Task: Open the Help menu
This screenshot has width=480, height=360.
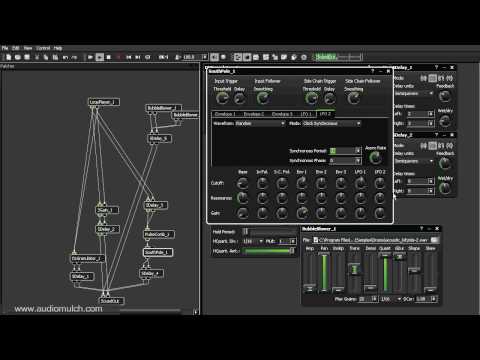Action: point(58,48)
